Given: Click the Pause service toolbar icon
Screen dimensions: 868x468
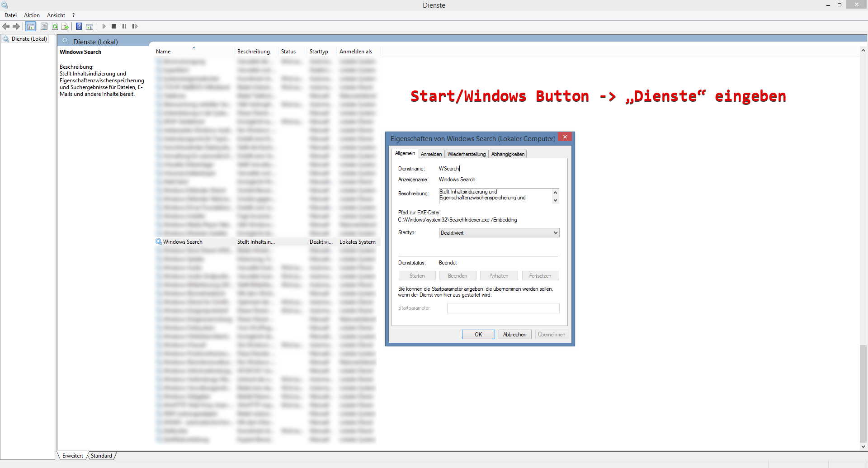Looking at the screenshot, I should [124, 26].
